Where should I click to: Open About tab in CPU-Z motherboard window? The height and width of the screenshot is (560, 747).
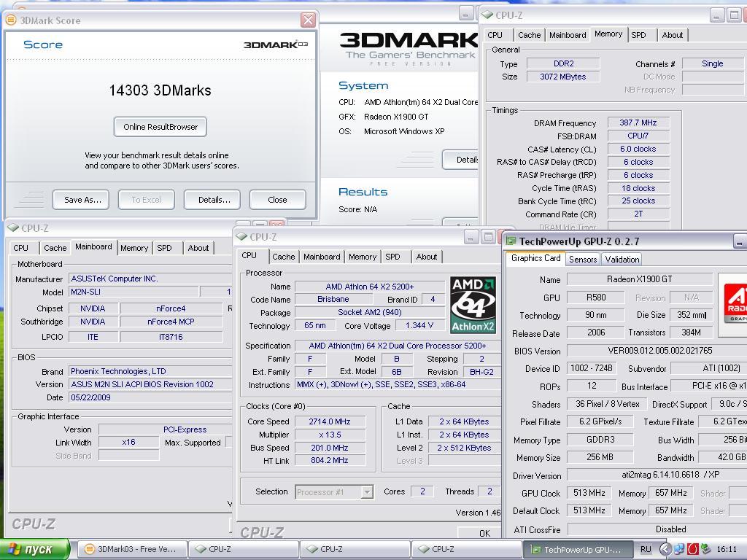tap(198, 248)
